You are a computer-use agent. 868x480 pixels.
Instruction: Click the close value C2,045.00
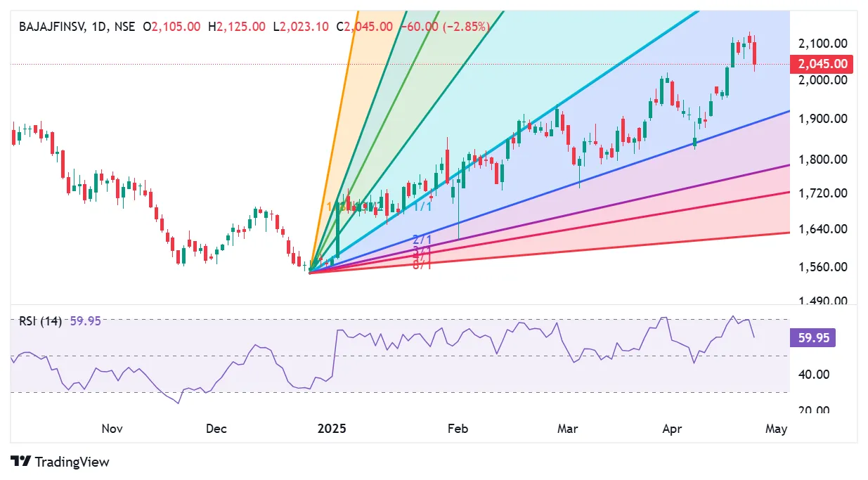click(x=364, y=27)
